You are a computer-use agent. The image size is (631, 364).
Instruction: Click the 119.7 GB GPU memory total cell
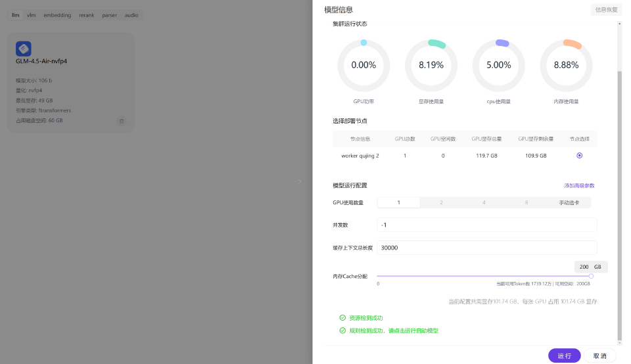click(x=487, y=156)
